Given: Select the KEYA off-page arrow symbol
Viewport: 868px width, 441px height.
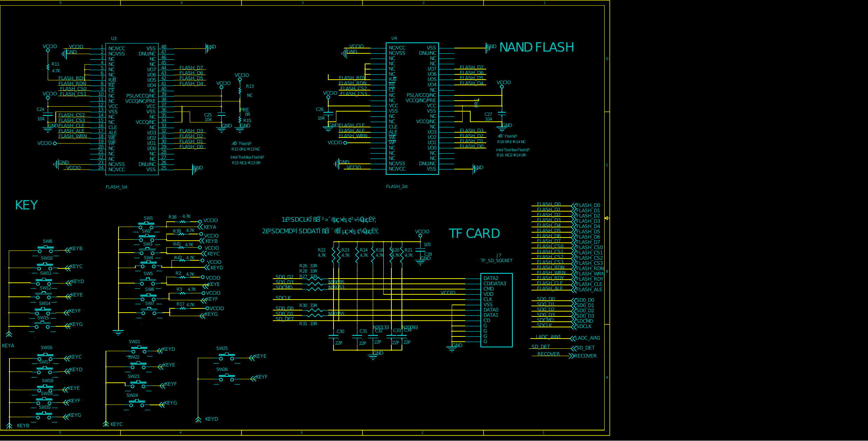Looking at the screenshot, I should pyautogui.click(x=9, y=334).
